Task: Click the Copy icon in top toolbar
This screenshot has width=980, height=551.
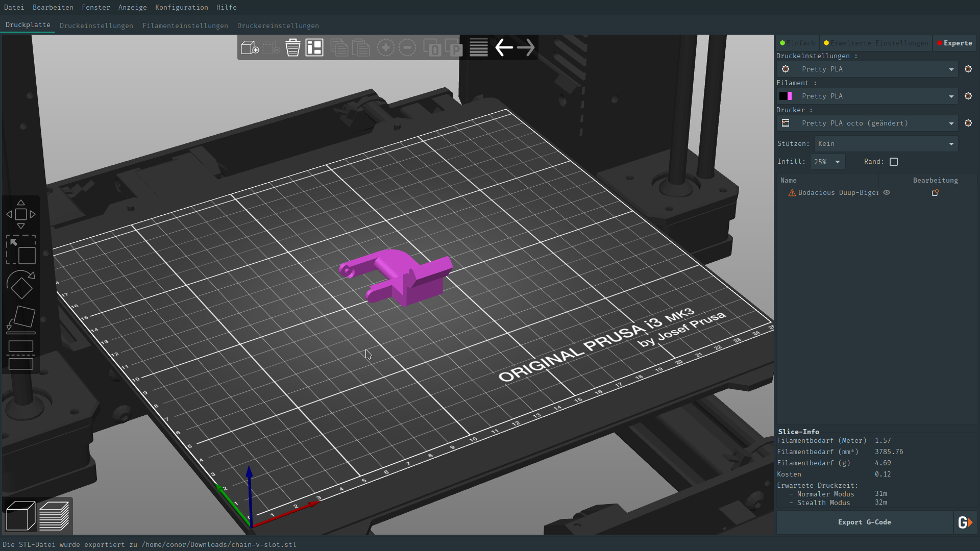Action: point(339,48)
